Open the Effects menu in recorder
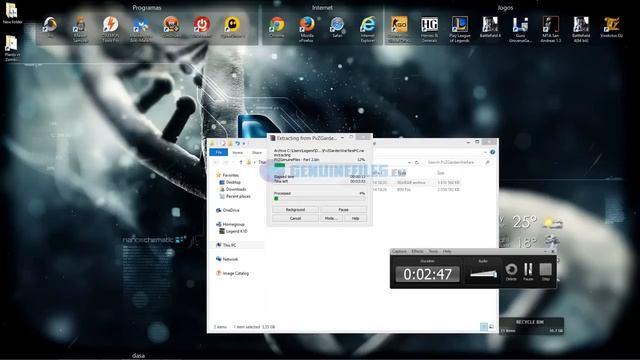The height and width of the screenshot is (360, 640). click(x=417, y=251)
